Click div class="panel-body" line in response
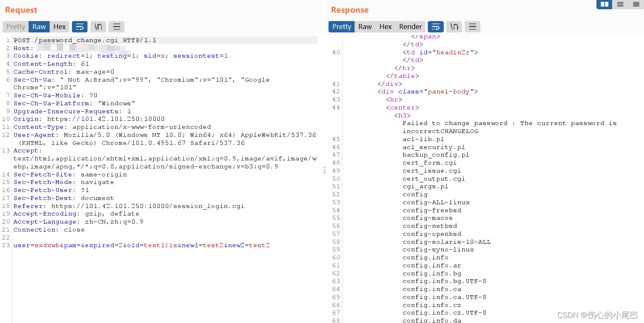 428,92
